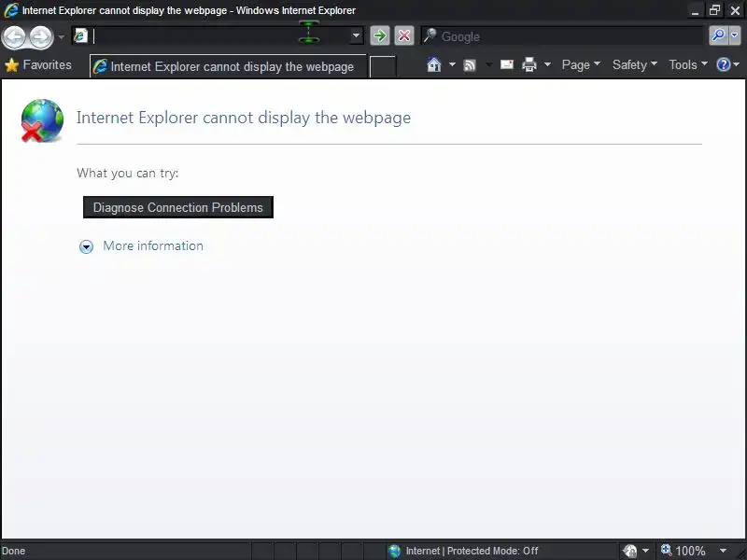Screen dimensions: 747x560
Task: Click the page heading 'Internet Explorer cannot display'
Action: (244, 118)
